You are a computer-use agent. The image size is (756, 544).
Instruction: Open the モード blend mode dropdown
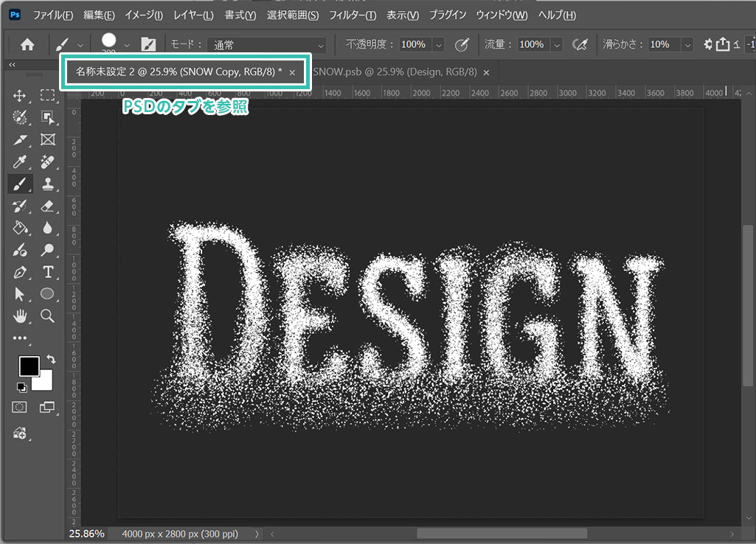point(267,45)
